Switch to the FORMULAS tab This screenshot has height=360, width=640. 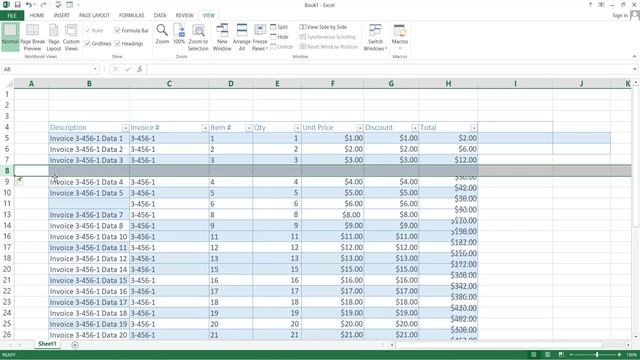click(131, 16)
